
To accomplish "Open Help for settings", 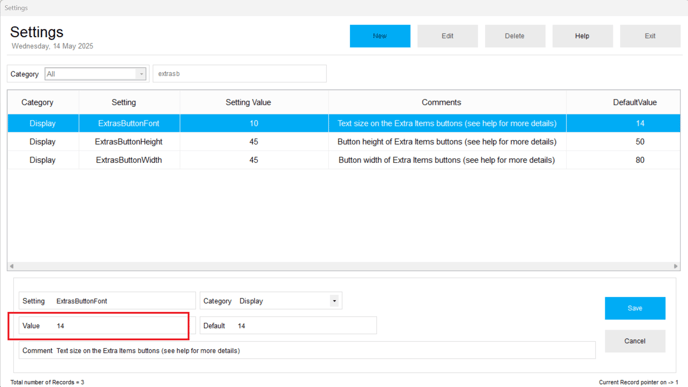I will (582, 36).
